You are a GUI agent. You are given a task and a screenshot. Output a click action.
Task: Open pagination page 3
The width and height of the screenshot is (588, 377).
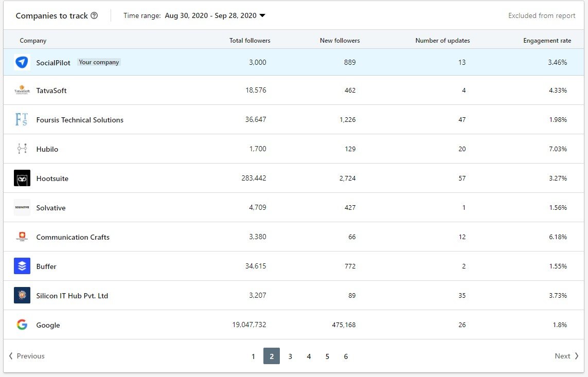[290, 356]
